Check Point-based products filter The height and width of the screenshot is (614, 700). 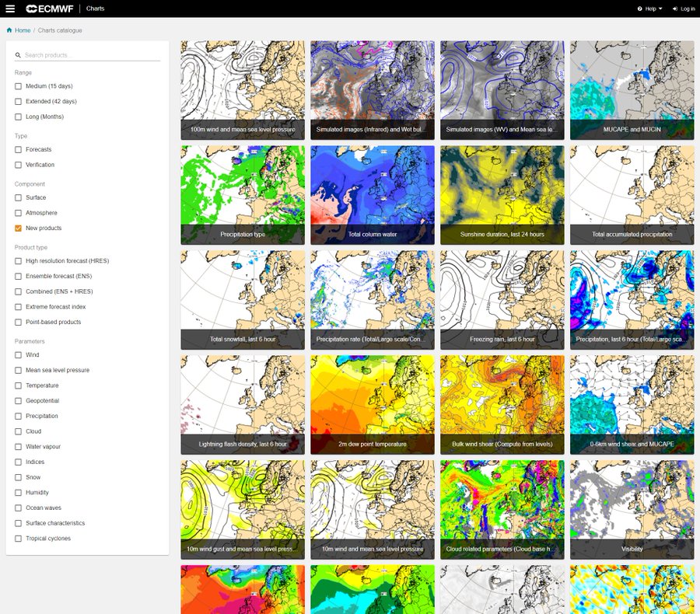click(x=19, y=323)
